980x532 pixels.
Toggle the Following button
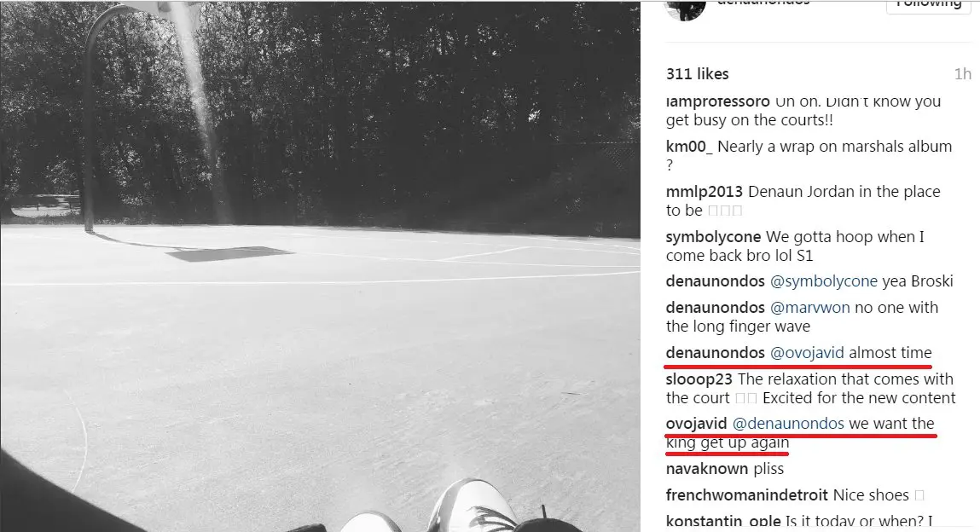click(928, 5)
